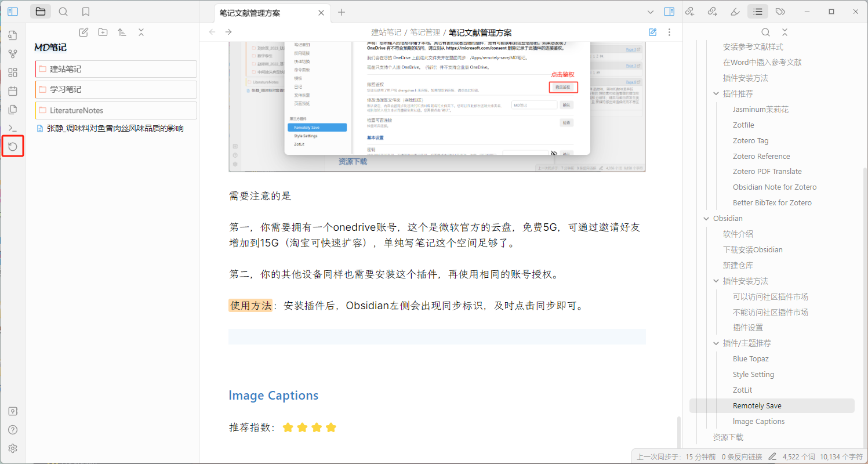Viewport: 868px width, 464px height.
Task: Collapse the 插件推荐 outline section
Action: pos(716,93)
